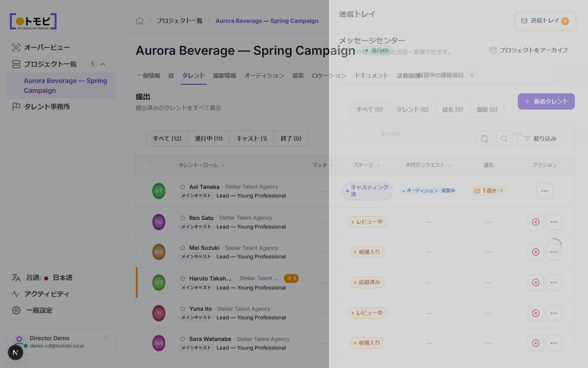The width and height of the screenshot is (588, 368).
Task: Star Aoi Tanaka as favorite
Action: (x=183, y=187)
